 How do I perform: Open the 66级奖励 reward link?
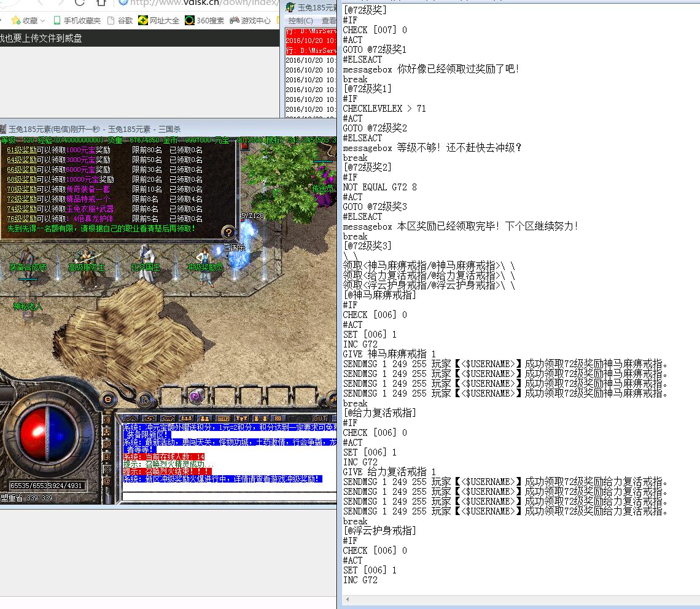[x=21, y=169]
